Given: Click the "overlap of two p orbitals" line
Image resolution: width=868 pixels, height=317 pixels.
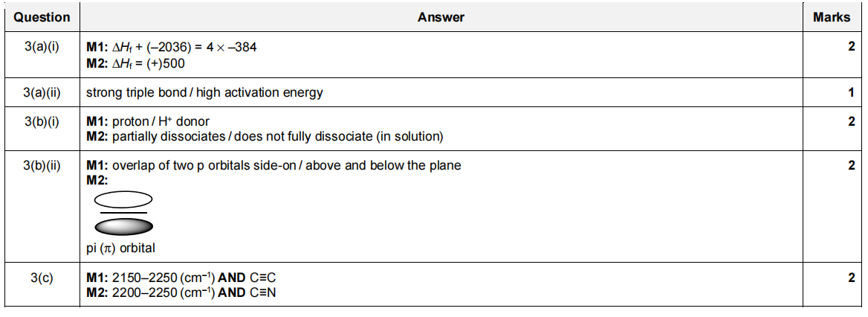Looking at the screenshot, I should click(x=273, y=165).
